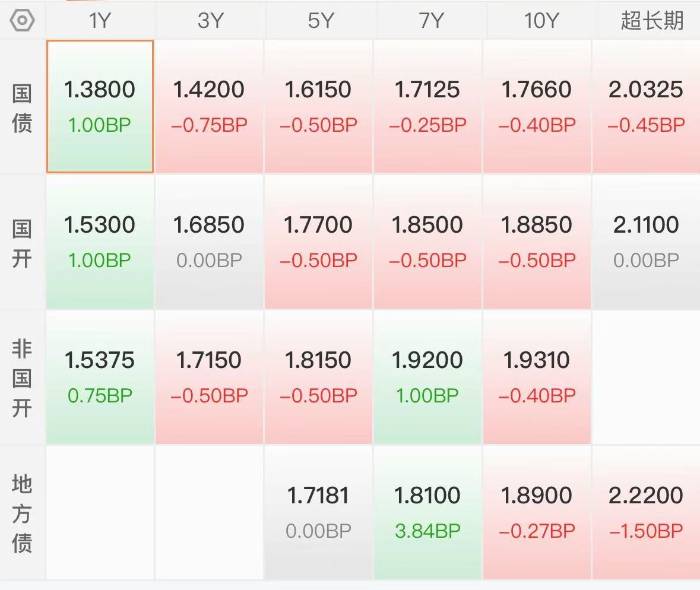Viewport: 700px width, 590px height.
Task: Open the 国债 10Y cell showing 1.7660
Action: pos(537,106)
